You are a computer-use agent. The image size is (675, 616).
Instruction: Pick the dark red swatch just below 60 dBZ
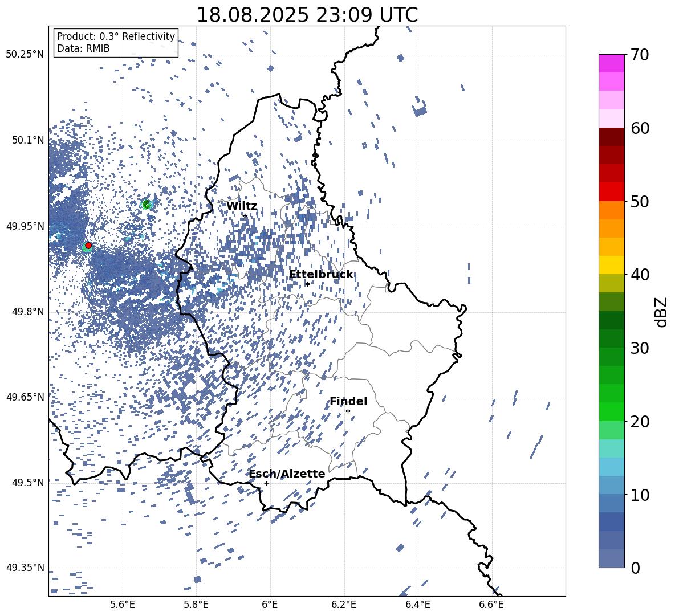(612, 137)
